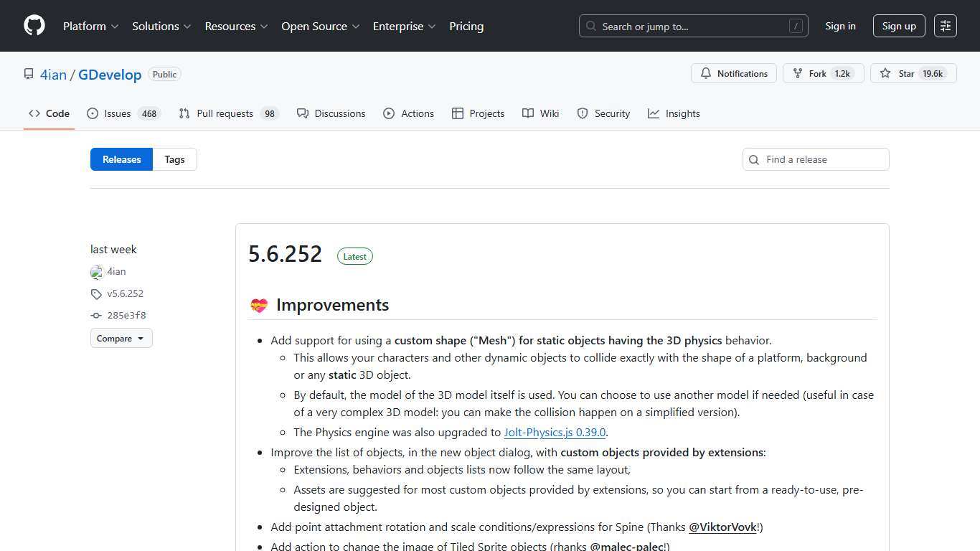Expand the Compare dropdown
980x551 pixels.
tap(121, 339)
